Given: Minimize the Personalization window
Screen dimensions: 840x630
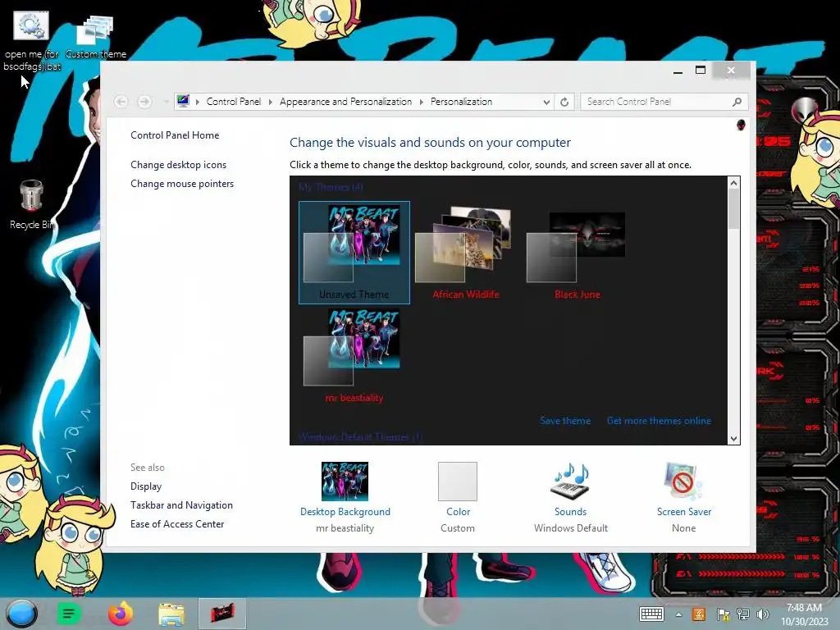Looking at the screenshot, I should (x=678, y=71).
